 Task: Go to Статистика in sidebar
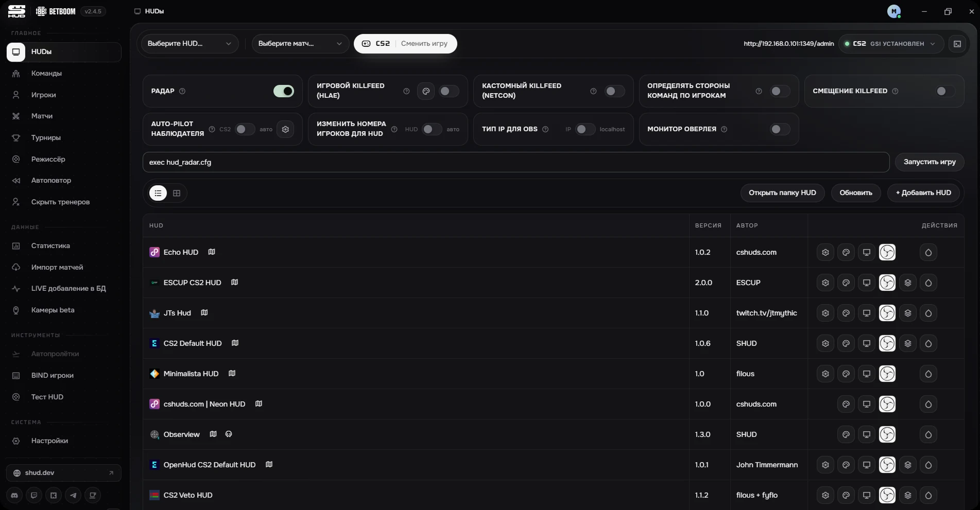coord(64,246)
